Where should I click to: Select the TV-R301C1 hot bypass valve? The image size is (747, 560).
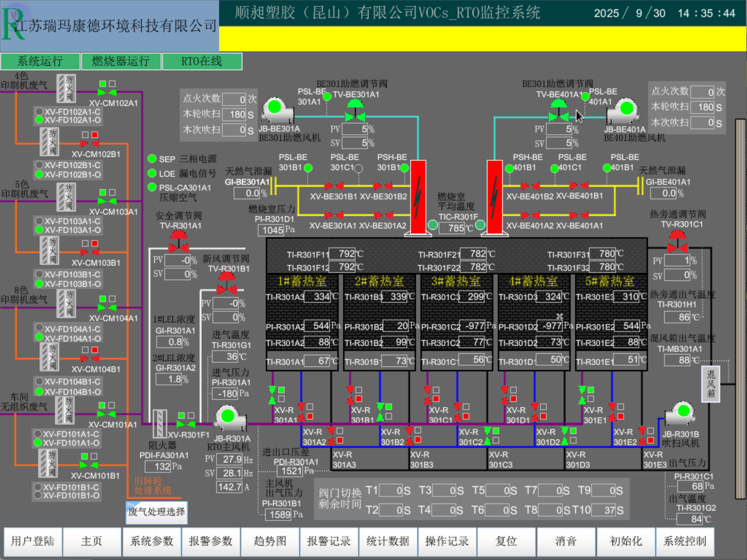pos(677,241)
